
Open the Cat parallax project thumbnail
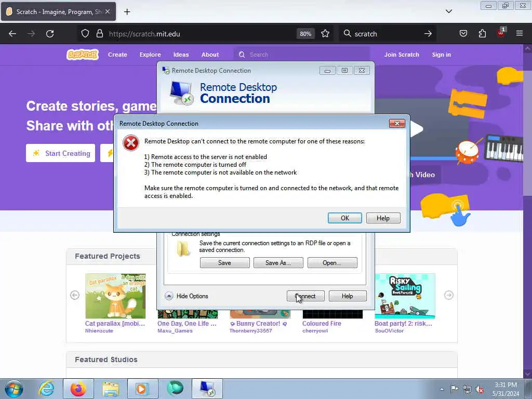pos(115,296)
